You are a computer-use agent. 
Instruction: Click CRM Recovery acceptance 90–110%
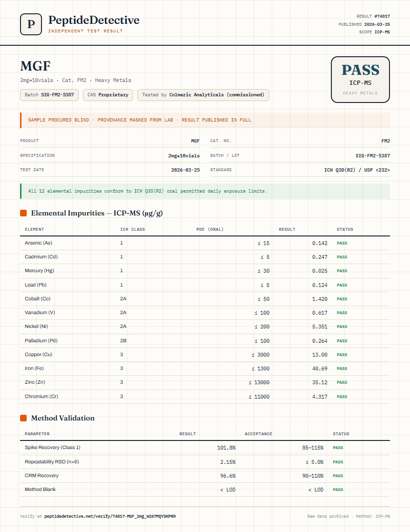[x=313, y=476]
